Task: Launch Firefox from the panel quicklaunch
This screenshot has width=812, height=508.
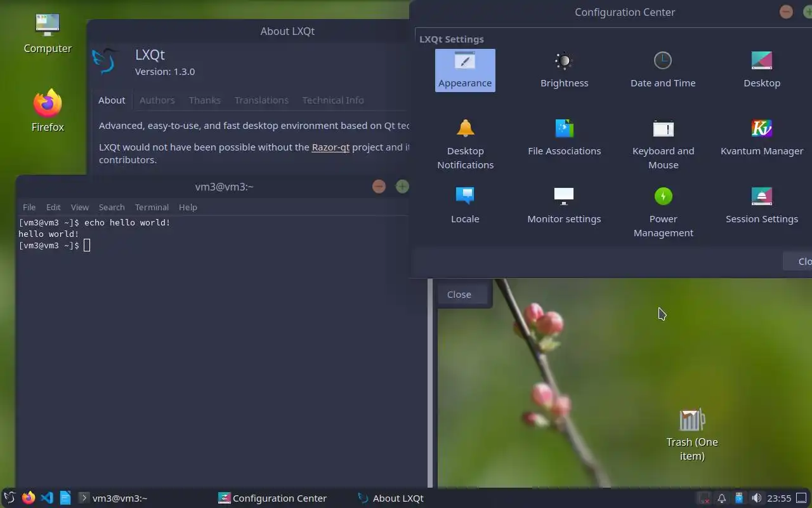Action: pos(28,498)
